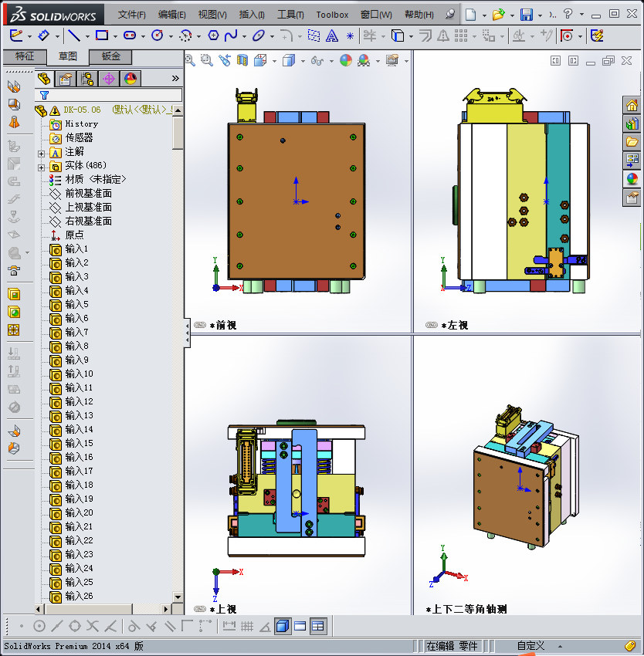This screenshot has height=656, width=644.
Task: Select the Spline sketch tool
Action: tap(231, 36)
